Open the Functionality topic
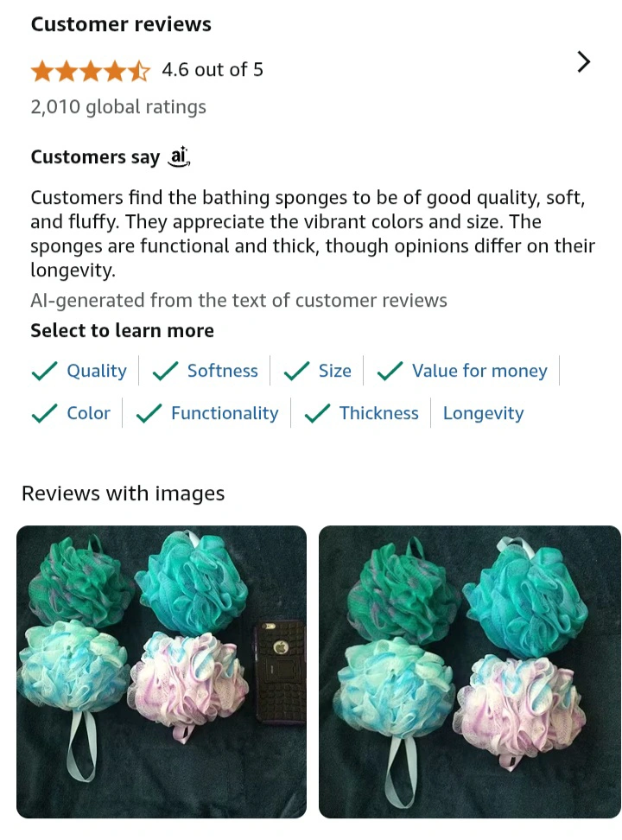The width and height of the screenshot is (622, 840). pyautogui.click(x=206, y=412)
